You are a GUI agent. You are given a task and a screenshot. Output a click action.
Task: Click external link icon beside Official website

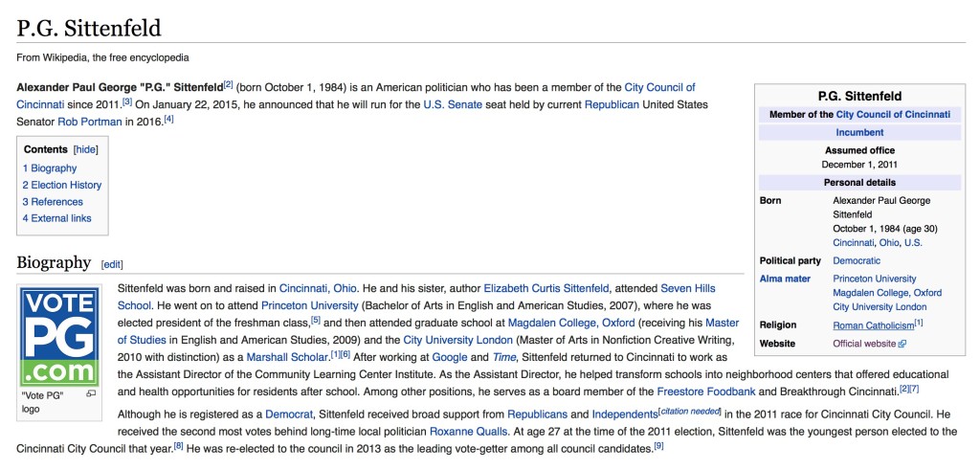point(902,344)
